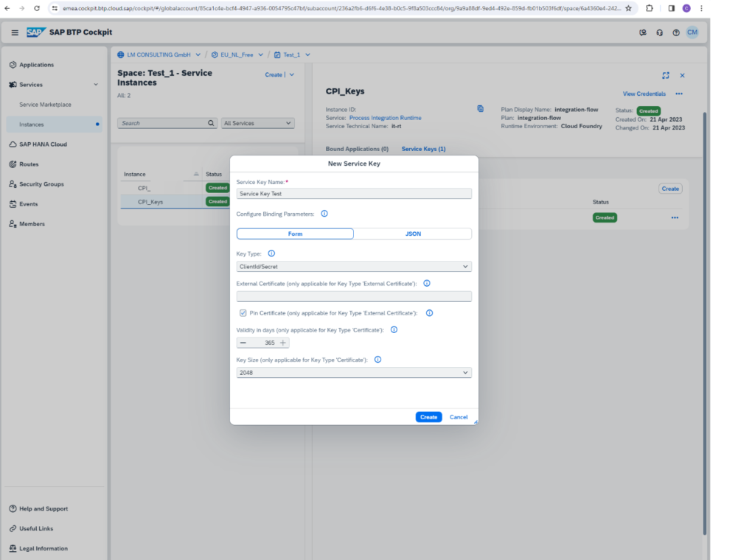Screen dimensions: 755x560
Task: Open the Key Size dropdown showing 2048
Action: (354, 372)
